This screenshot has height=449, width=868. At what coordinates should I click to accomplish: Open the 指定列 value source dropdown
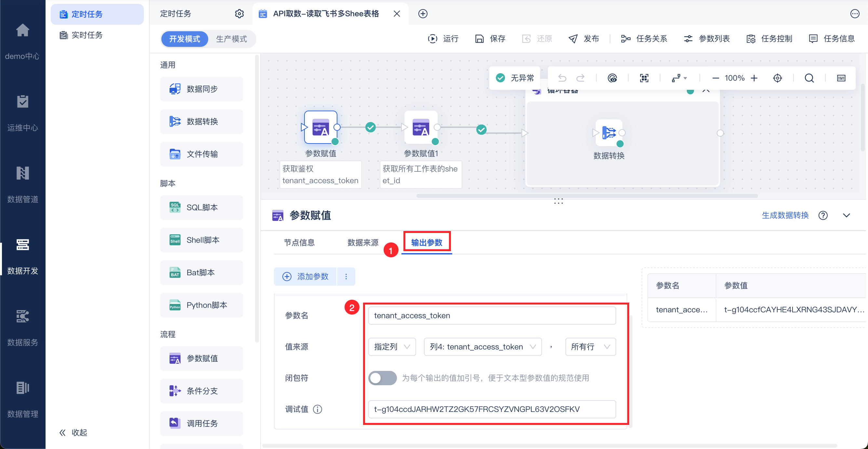392,347
